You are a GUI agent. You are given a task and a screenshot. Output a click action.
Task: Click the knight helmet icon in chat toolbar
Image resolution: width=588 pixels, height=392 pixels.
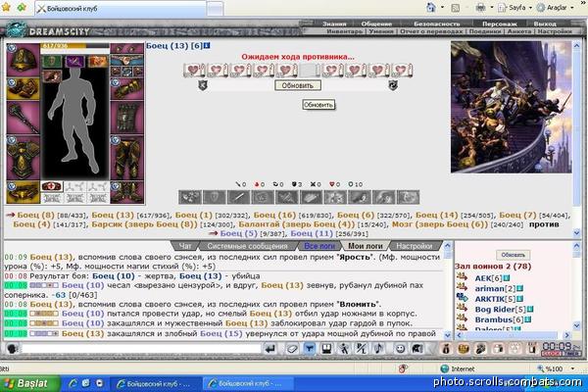[417, 349]
